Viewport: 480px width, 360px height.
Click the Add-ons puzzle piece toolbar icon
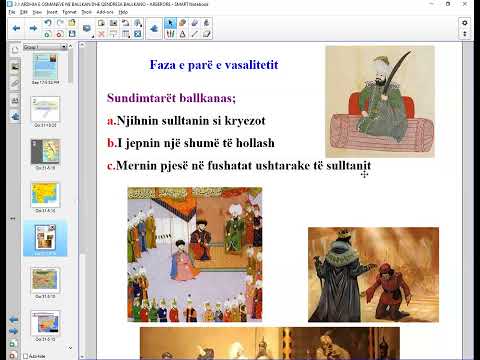(x=154, y=29)
